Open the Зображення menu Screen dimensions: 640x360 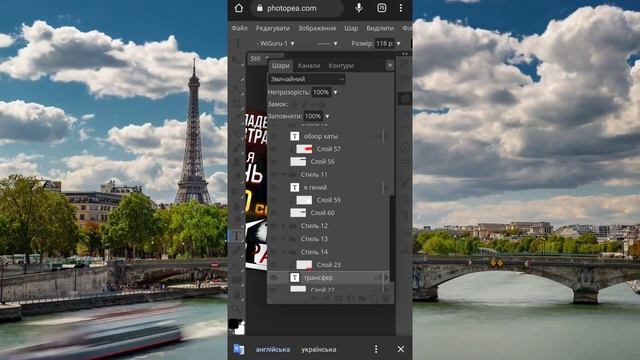click(317, 28)
